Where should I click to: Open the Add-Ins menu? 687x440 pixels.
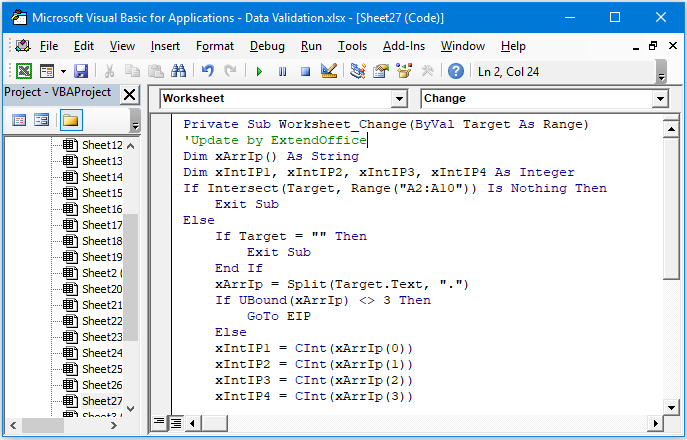403,46
